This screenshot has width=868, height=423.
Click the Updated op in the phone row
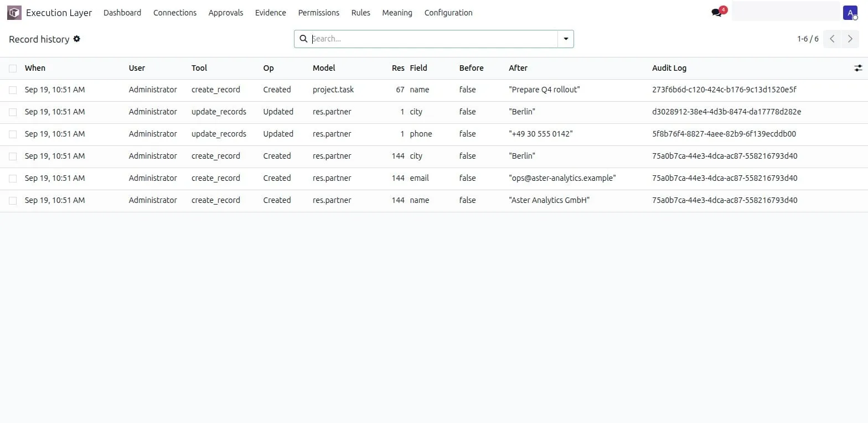278,134
